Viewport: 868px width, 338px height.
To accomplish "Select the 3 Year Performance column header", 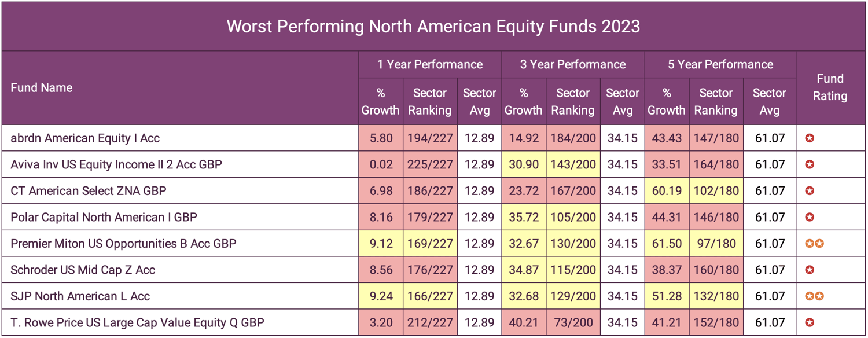I will point(573,64).
